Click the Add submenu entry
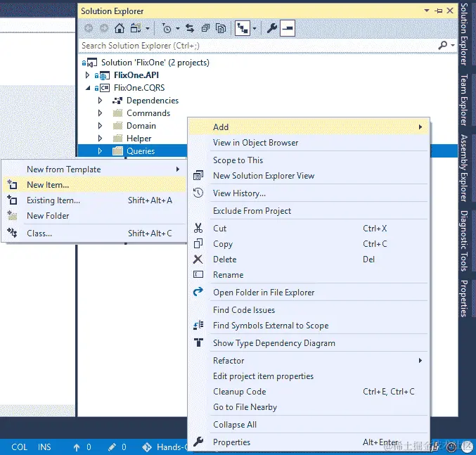The width and height of the screenshot is (476, 455). 309,127
